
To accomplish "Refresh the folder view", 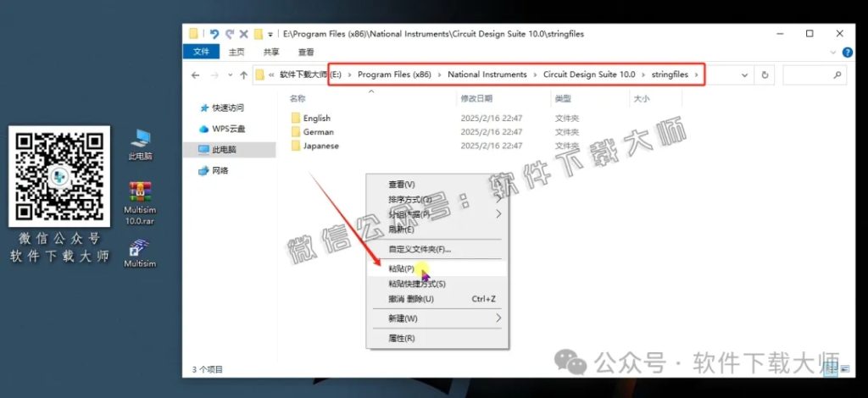I will point(765,75).
